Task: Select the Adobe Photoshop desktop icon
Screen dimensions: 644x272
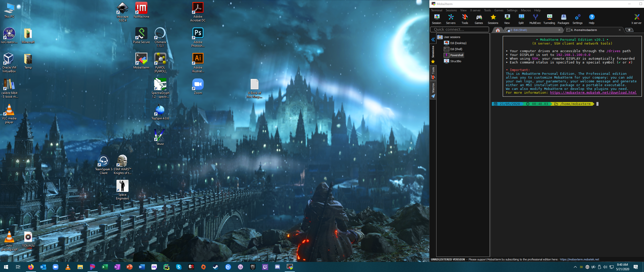Action: [198, 37]
